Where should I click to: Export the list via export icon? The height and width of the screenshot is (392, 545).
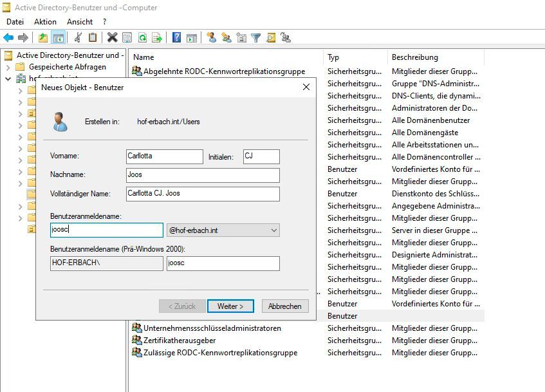(x=156, y=37)
